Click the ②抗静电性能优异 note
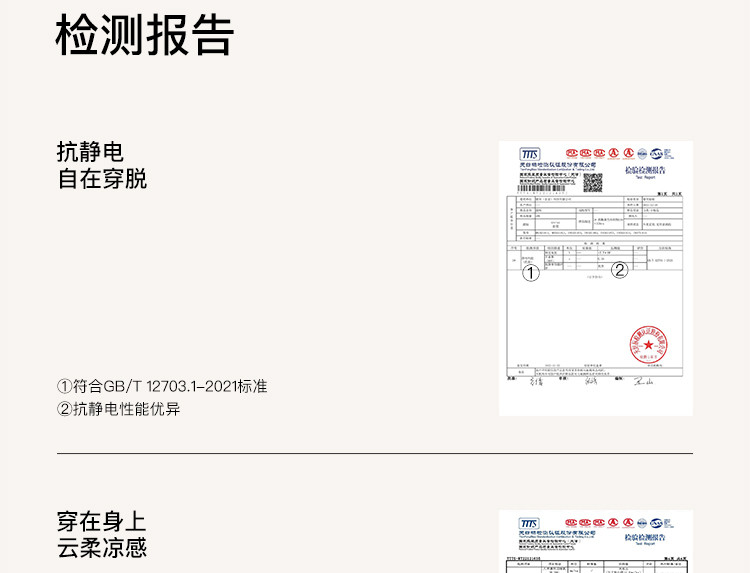The image size is (750, 573). (x=119, y=409)
